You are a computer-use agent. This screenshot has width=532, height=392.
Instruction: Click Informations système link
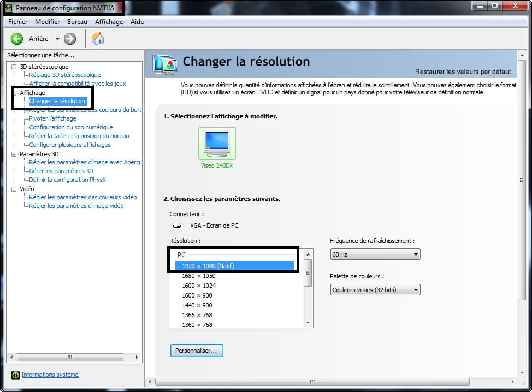50,375
